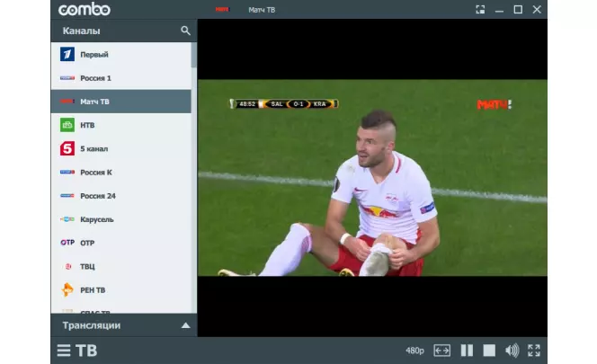Click the Россия 24 channel logo
The height and width of the screenshot is (364, 597).
click(x=67, y=196)
